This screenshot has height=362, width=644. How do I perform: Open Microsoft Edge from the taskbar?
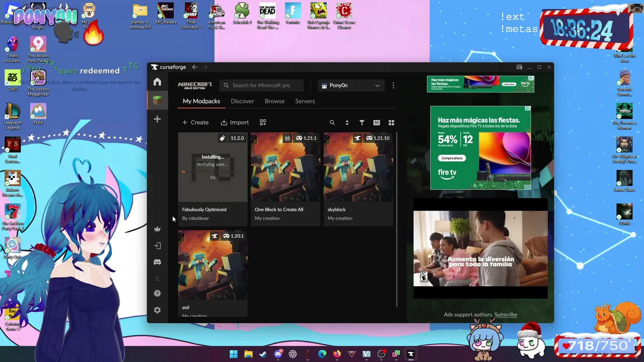323,354
